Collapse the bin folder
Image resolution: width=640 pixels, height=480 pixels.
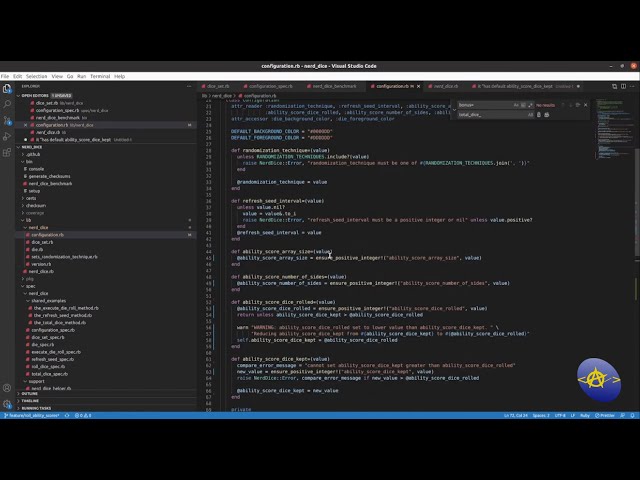pos(29,162)
